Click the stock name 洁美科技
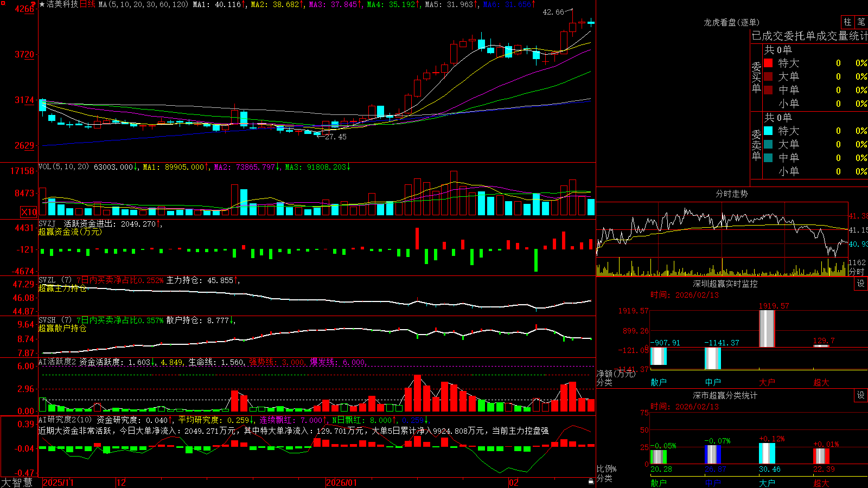 click(x=62, y=4)
